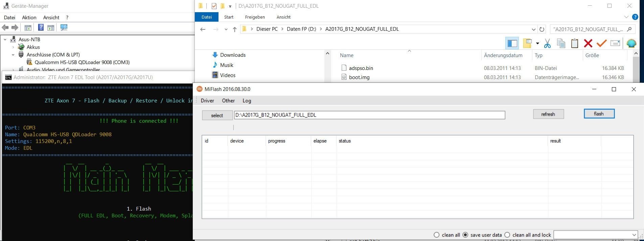644x241 pixels.
Task: Select the 'clean all and lock' option
Action: [x=528, y=235]
